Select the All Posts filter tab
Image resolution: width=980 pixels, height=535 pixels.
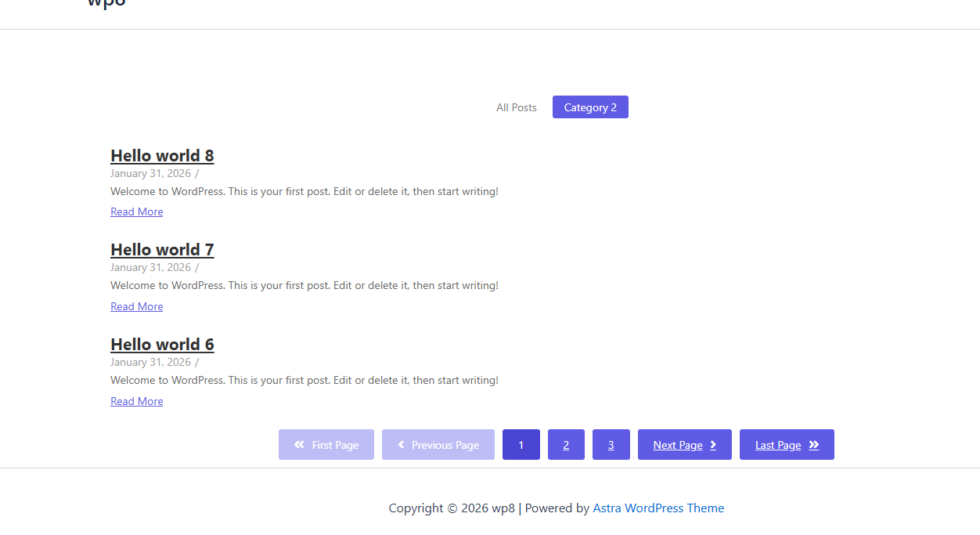[517, 107]
